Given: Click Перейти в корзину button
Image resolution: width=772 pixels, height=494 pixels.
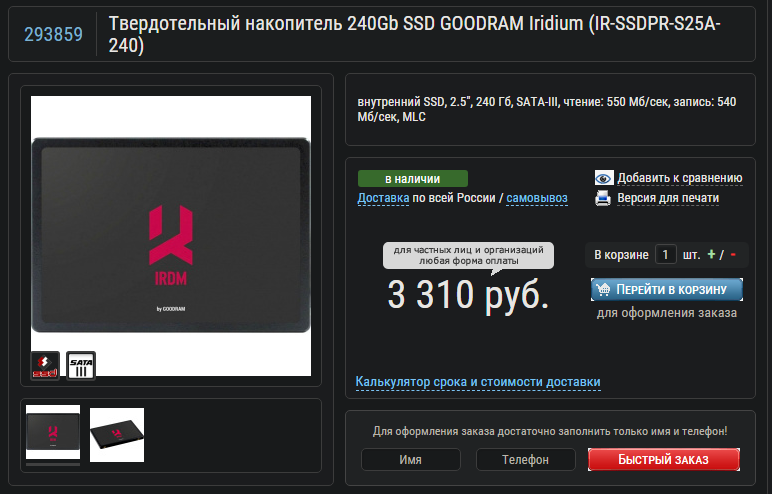Looking at the screenshot, I should point(667,290).
